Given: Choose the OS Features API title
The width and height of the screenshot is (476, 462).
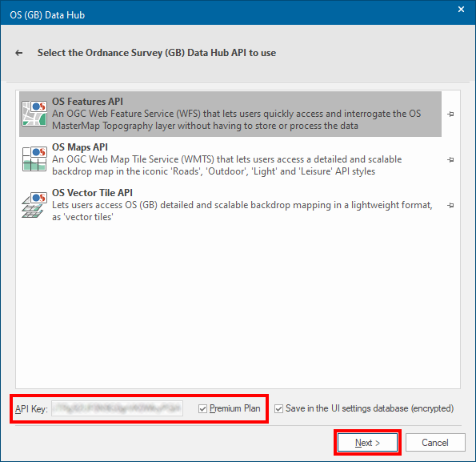Looking at the screenshot, I should [87, 102].
